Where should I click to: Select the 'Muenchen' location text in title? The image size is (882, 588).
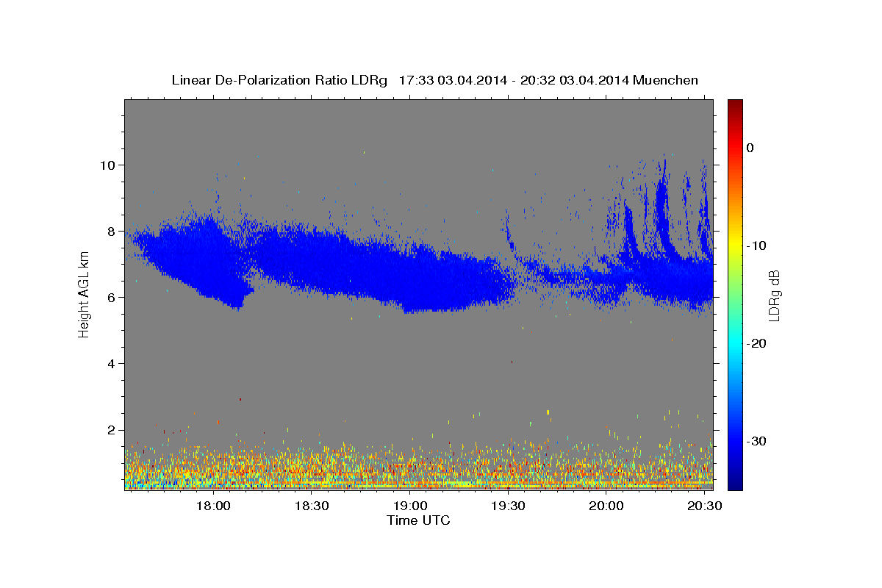tap(666, 80)
